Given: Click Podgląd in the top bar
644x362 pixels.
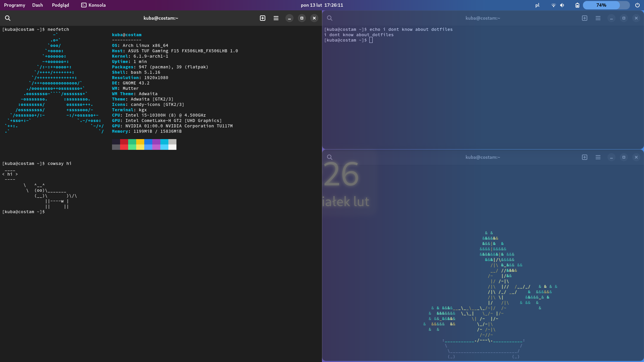Looking at the screenshot, I should (x=60, y=5).
